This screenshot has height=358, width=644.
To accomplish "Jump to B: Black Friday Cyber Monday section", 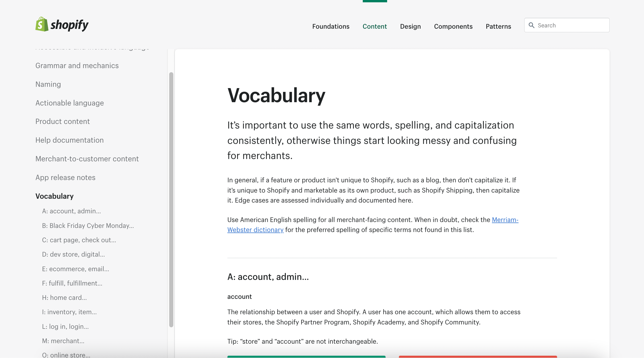I will (x=88, y=226).
